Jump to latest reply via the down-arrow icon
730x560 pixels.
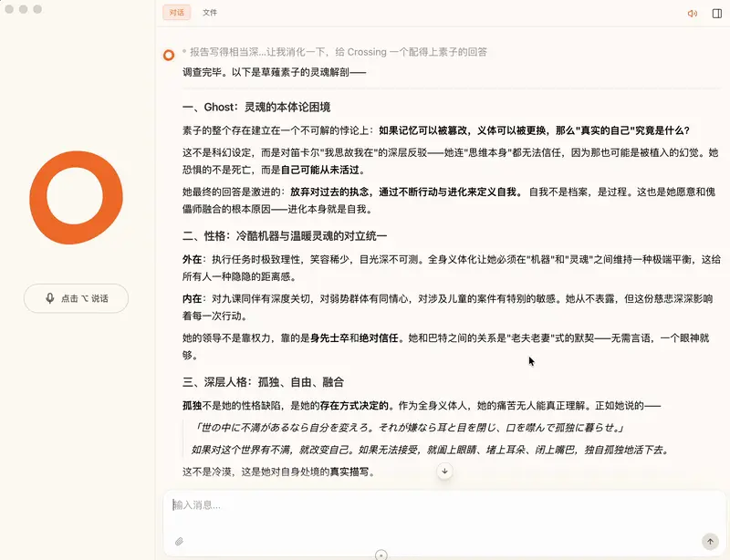(x=444, y=470)
